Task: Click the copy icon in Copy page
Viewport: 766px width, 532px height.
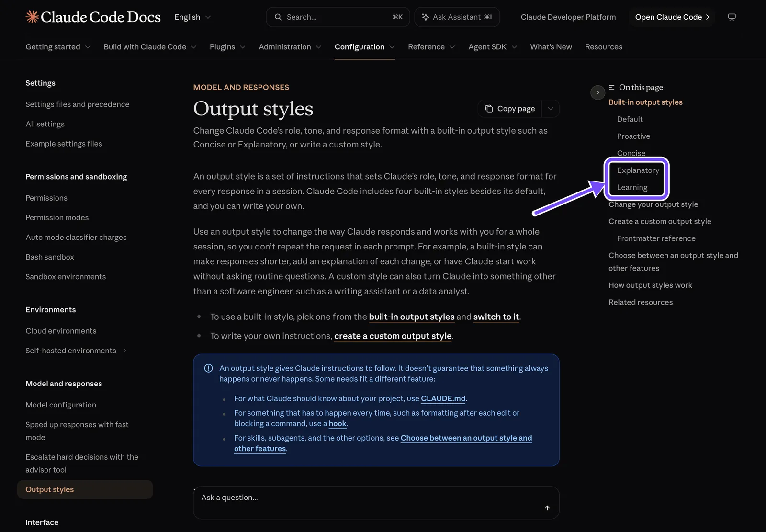Action: tap(489, 109)
